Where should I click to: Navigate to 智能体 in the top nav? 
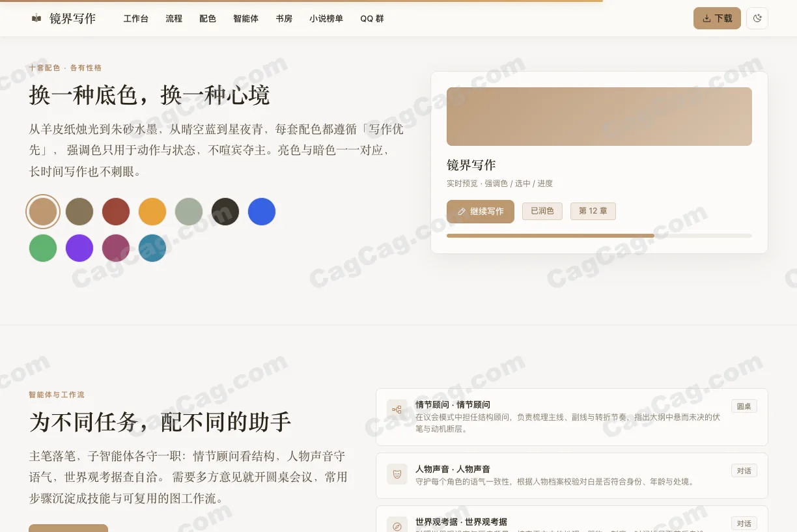point(246,19)
